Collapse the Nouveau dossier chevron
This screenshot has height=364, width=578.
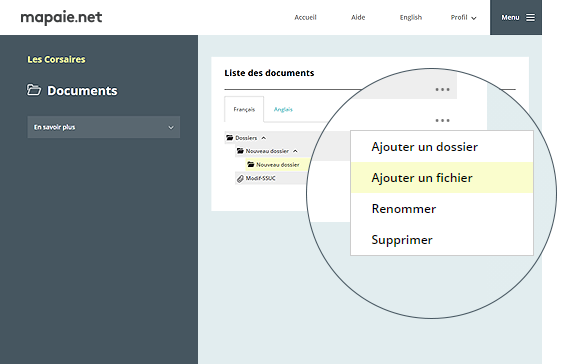pos(295,151)
